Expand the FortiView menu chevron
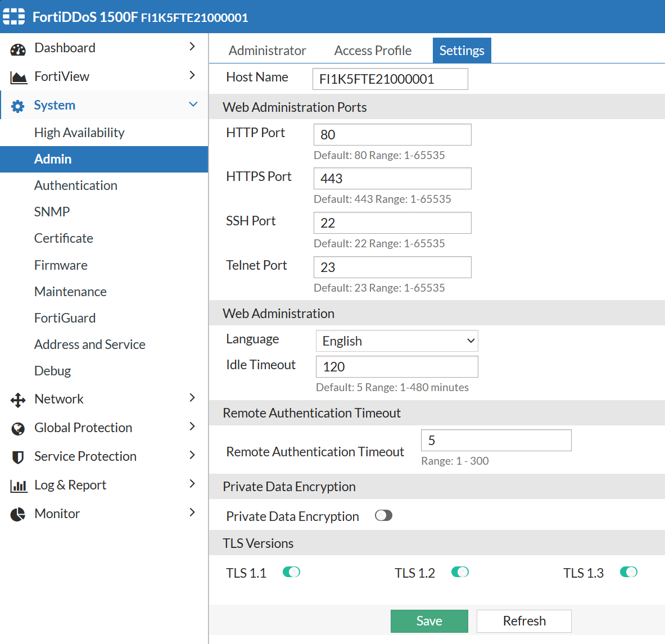The height and width of the screenshot is (644, 665). 192,75
